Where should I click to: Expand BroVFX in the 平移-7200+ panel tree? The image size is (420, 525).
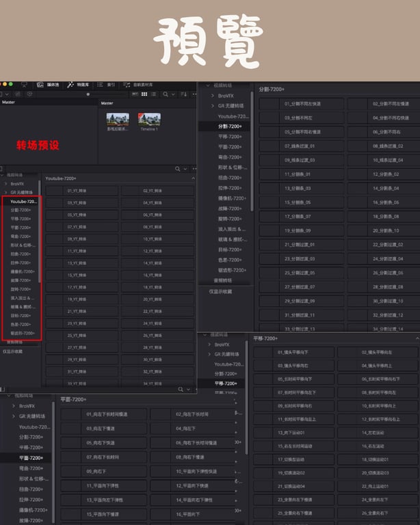coord(209,345)
